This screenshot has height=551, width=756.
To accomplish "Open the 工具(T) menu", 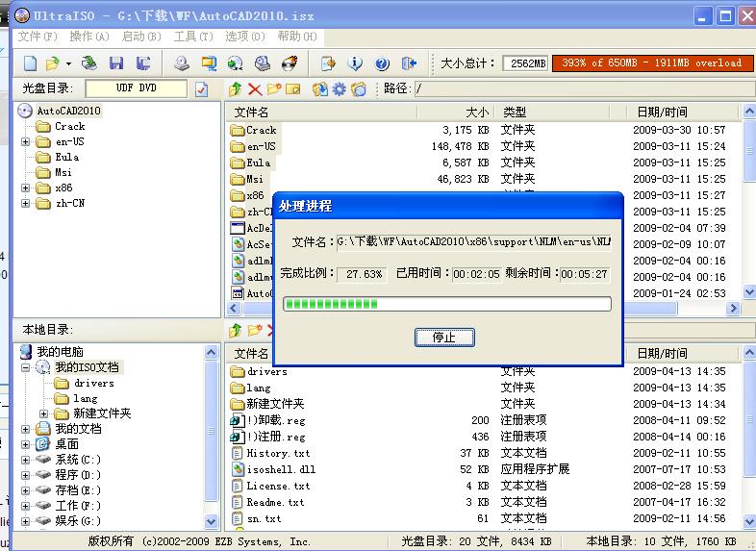I will pos(193,37).
